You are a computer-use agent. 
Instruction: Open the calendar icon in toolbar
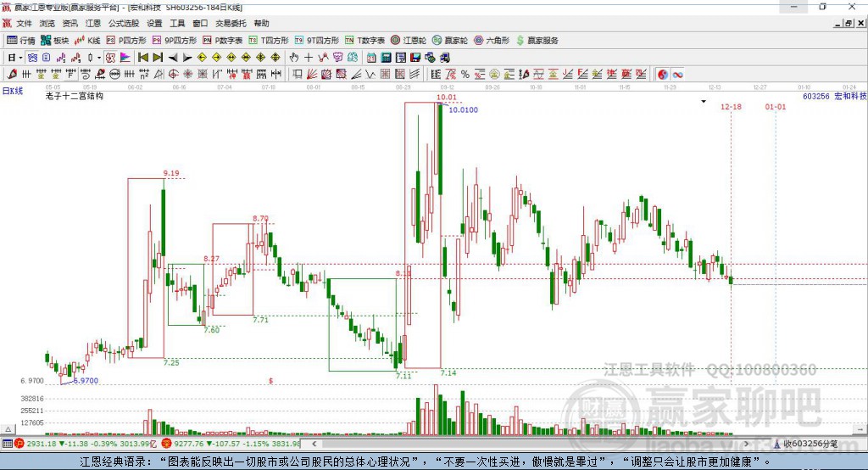371,58
